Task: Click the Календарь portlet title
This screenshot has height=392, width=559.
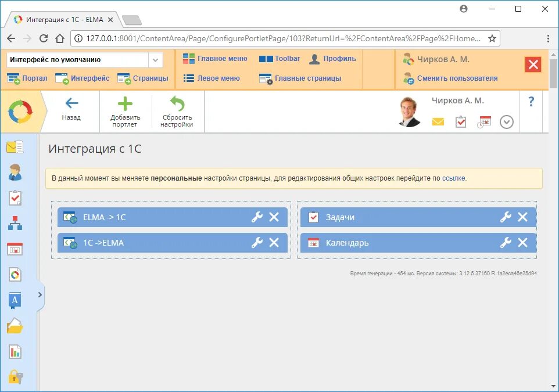Action: (347, 243)
